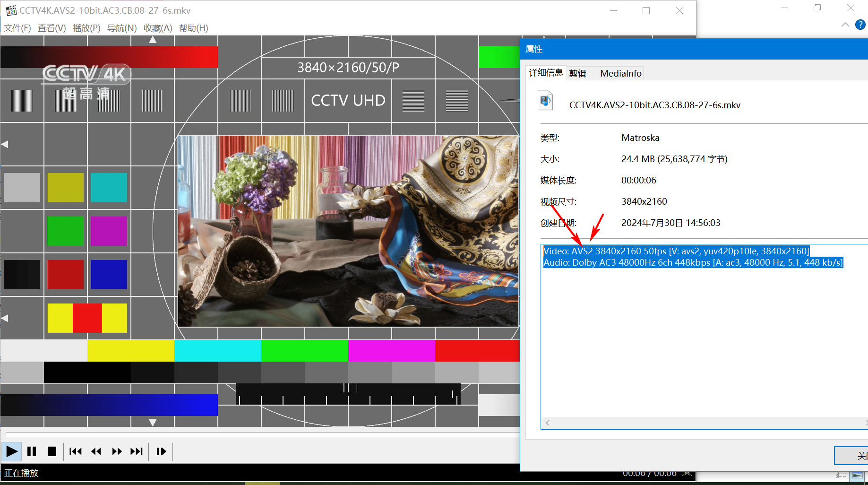Click the player app icon in the title bar
Viewport: 868px width, 485px height.
click(12, 10)
